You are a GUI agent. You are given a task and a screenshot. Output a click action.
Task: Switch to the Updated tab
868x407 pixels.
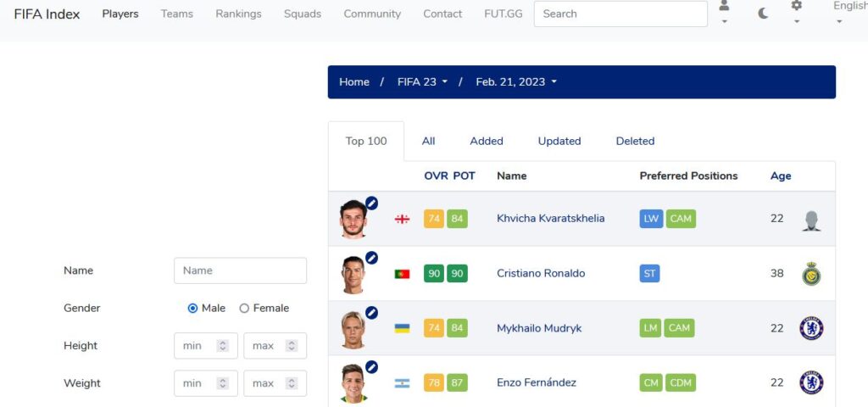559,141
